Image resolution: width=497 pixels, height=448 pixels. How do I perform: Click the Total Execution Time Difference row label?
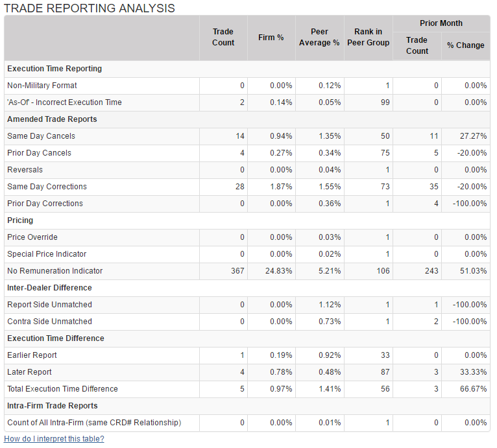point(62,389)
